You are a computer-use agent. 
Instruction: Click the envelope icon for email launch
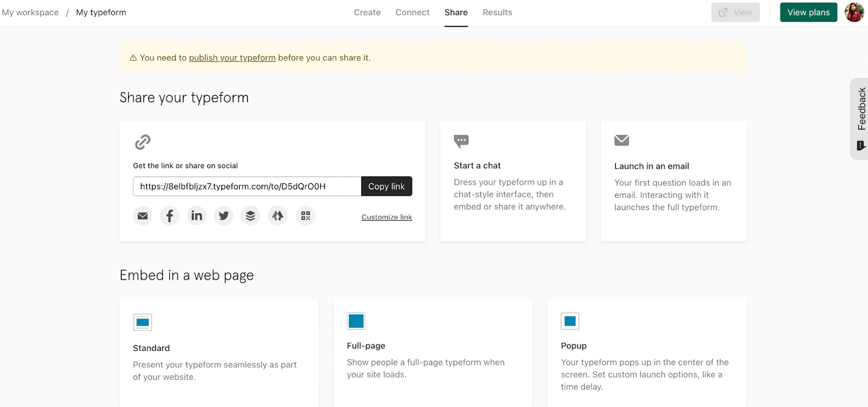click(x=622, y=141)
